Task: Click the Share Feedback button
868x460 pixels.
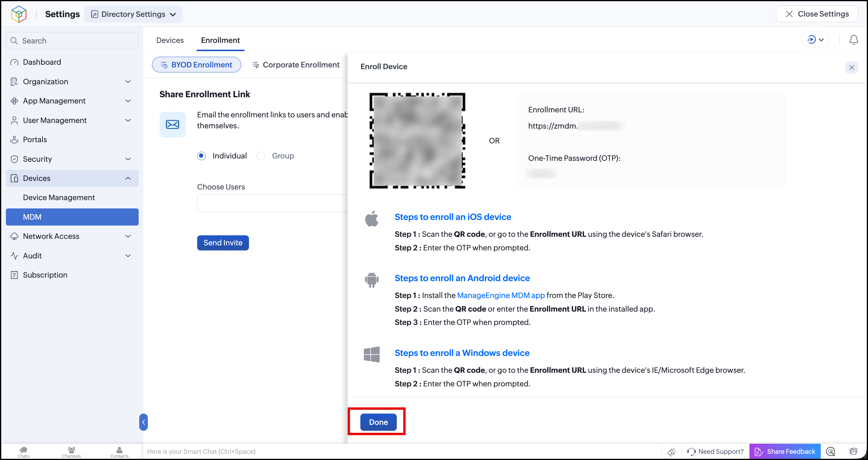Action: [x=785, y=452]
